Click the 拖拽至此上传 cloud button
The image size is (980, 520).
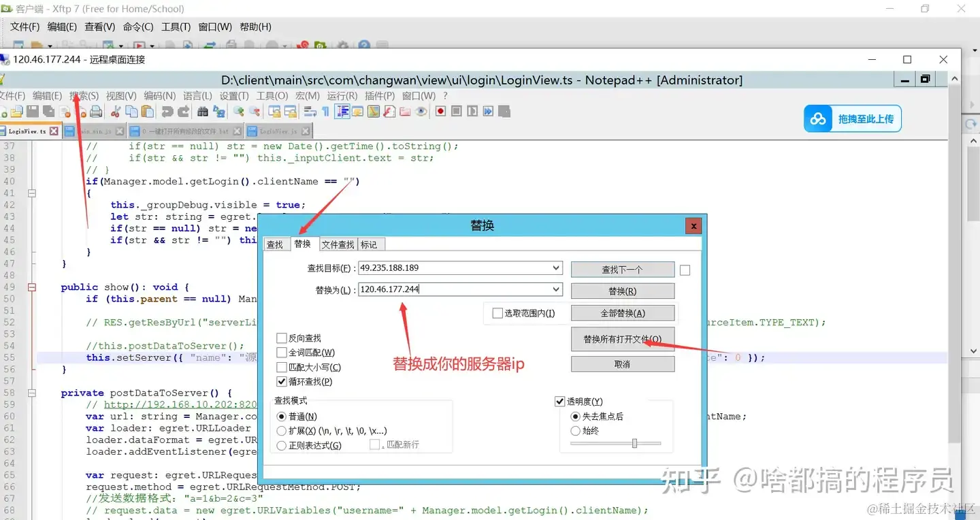853,119
